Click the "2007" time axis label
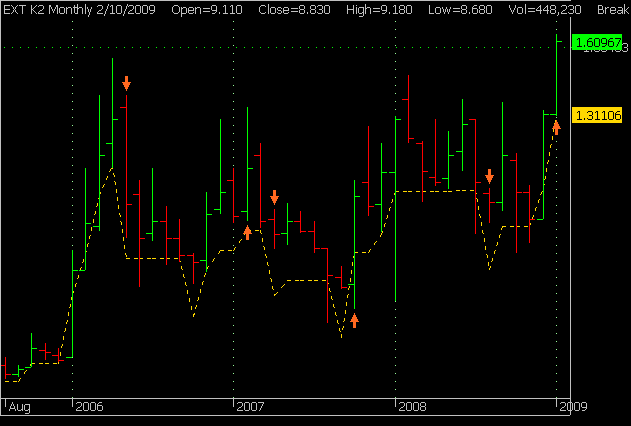The image size is (631, 426). 250,407
